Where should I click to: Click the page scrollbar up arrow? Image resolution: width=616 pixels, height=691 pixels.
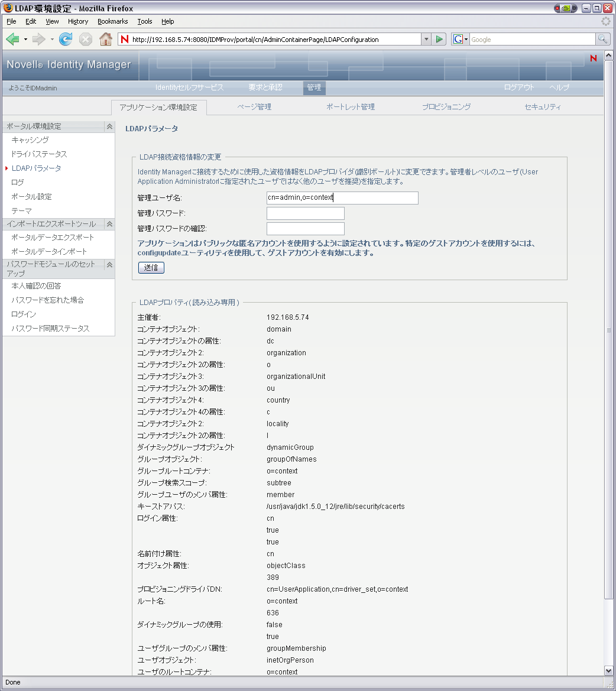608,55
